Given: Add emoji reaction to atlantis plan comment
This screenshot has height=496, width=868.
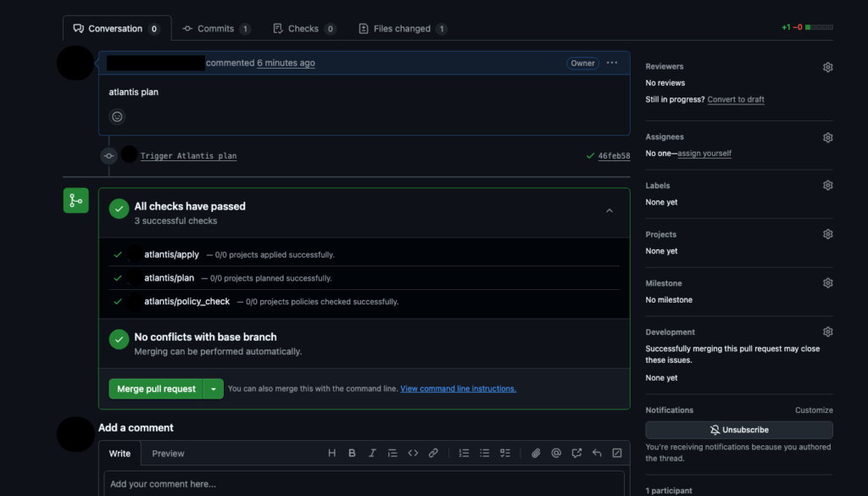Looking at the screenshot, I should point(118,117).
